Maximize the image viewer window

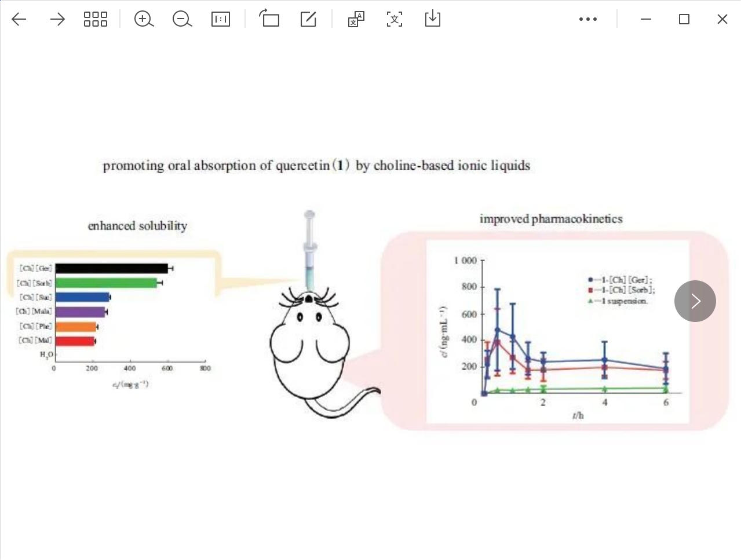click(x=684, y=19)
